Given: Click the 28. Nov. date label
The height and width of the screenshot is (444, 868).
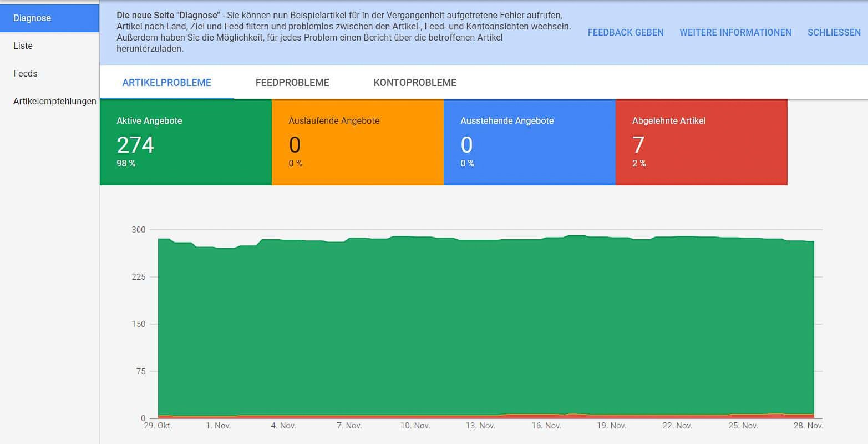Looking at the screenshot, I should point(808,426).
